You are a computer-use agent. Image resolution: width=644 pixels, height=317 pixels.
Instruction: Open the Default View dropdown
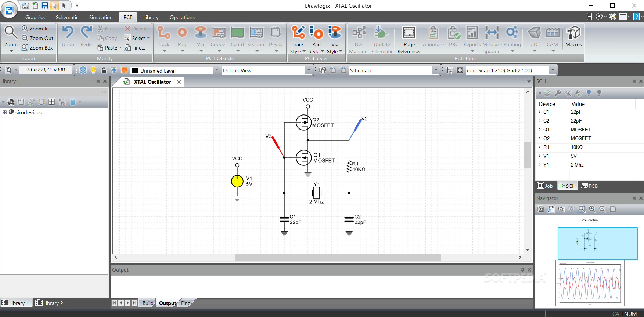click(309, 70)
